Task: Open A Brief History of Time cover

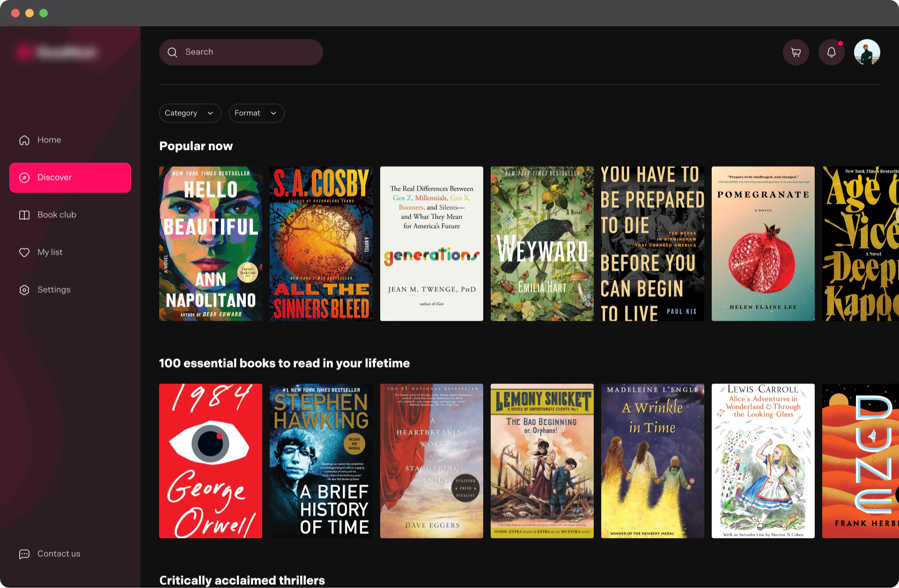Action: point(321,461)
